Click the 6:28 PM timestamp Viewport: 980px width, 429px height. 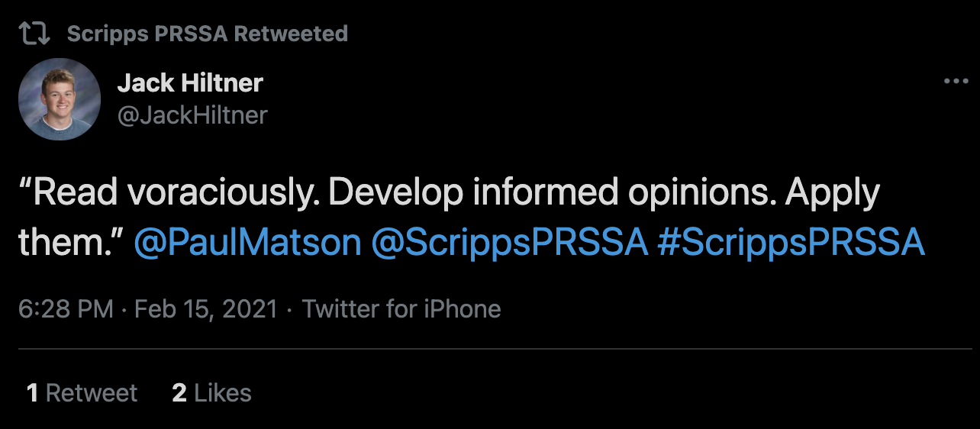coord(66,309)
